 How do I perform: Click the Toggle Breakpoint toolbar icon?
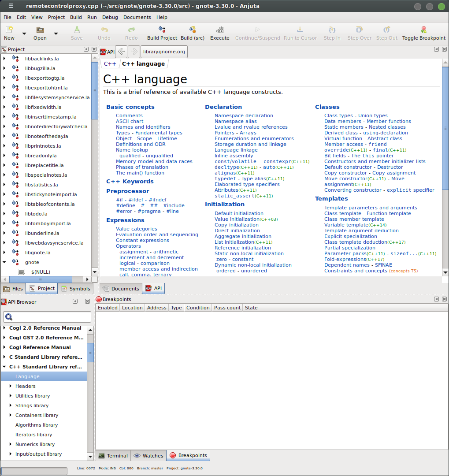click(x=424, y=30)
